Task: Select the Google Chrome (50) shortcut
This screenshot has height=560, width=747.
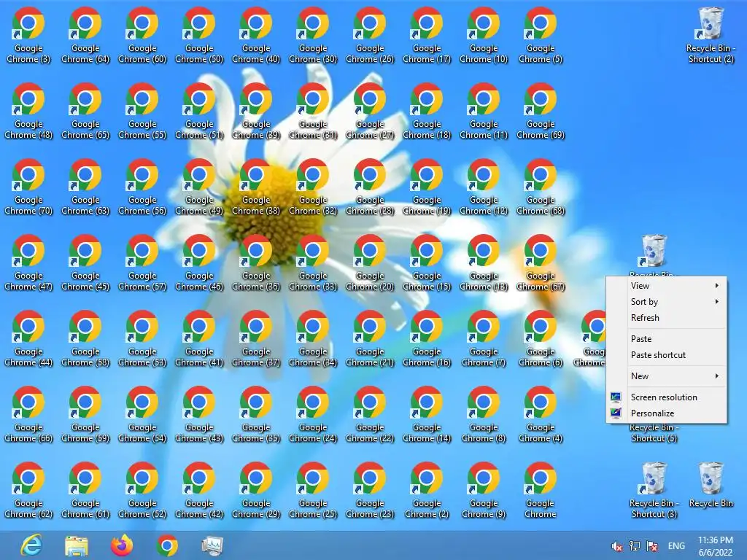Action: click(x=199, y=36)
